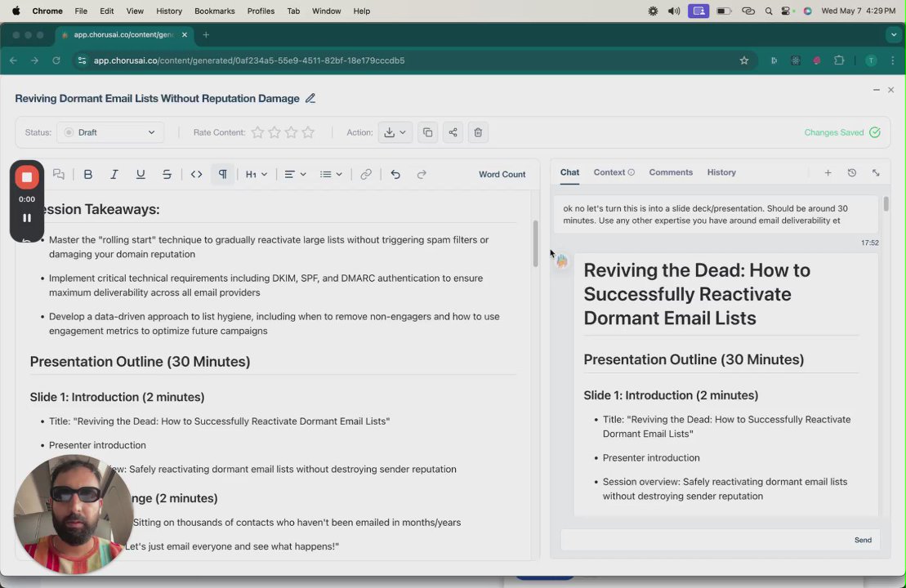Image resolution: width=906 pixels, height=588 pixels.
Task: Click the pencil edit title icon
Action: (310, 98)
